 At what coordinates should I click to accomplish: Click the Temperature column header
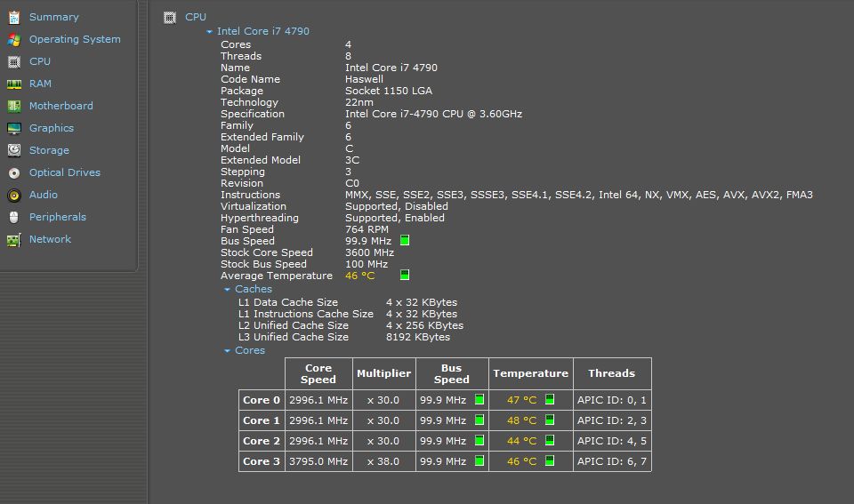(531, 374)
